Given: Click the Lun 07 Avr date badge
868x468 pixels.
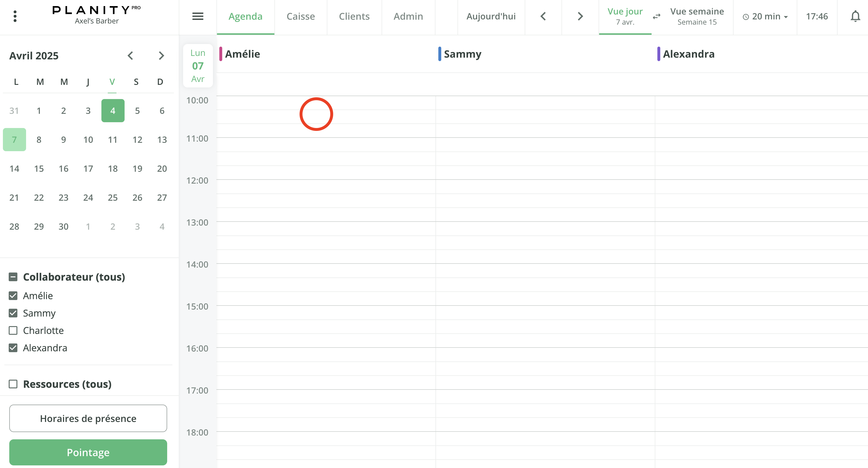Looking at the screenshot, I should (x=198, y=66).
